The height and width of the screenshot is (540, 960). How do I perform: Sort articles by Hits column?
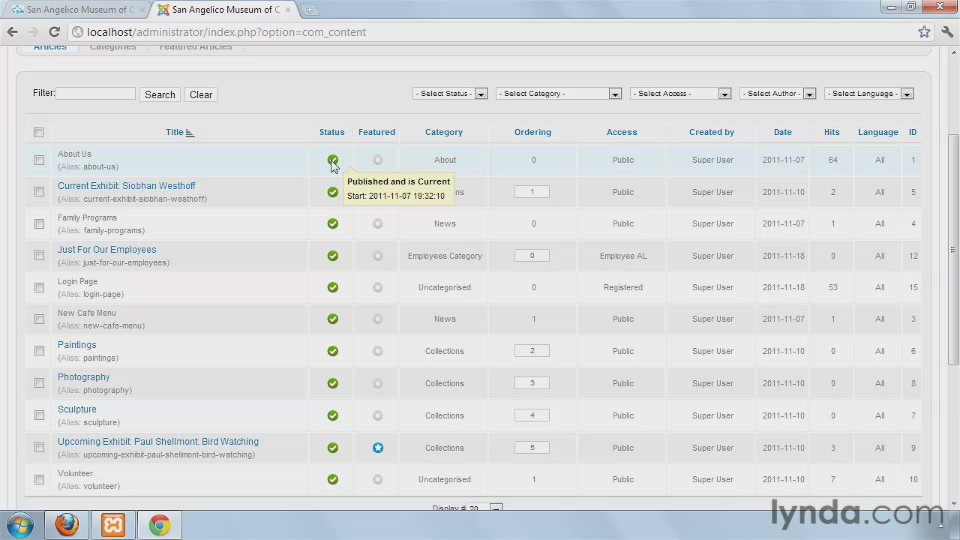(831, 132)
